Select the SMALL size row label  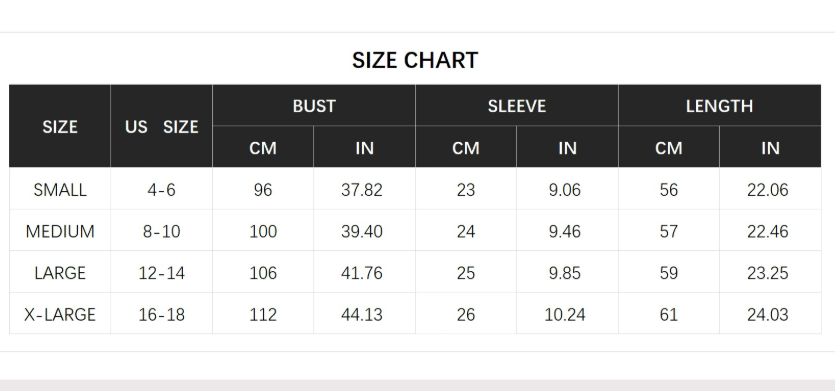(x=60, y=190)
